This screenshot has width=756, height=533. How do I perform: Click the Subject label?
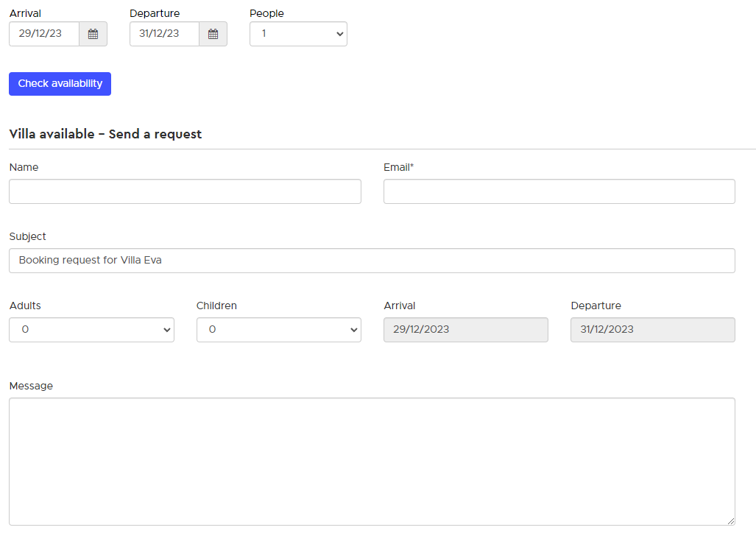27,237
